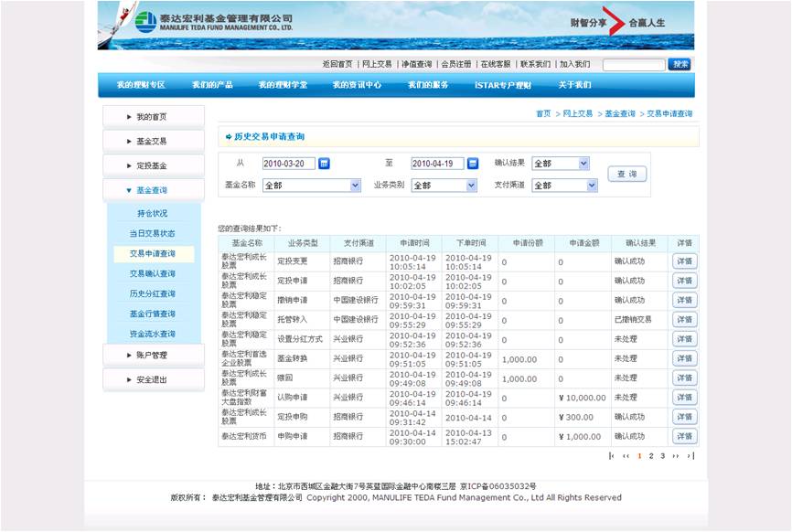Click the Manulife TEDA company logo

pos(214,22)
